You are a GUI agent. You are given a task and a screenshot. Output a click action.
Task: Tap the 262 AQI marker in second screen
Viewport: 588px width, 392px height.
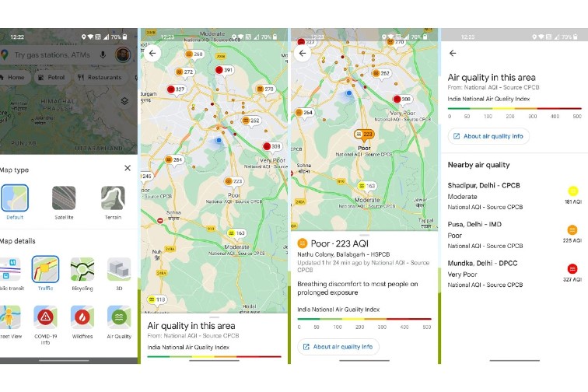251,121
